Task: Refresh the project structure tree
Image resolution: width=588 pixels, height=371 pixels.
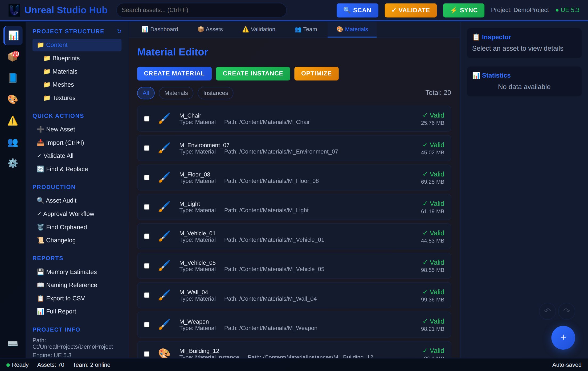Action: (x=119, y=31)
